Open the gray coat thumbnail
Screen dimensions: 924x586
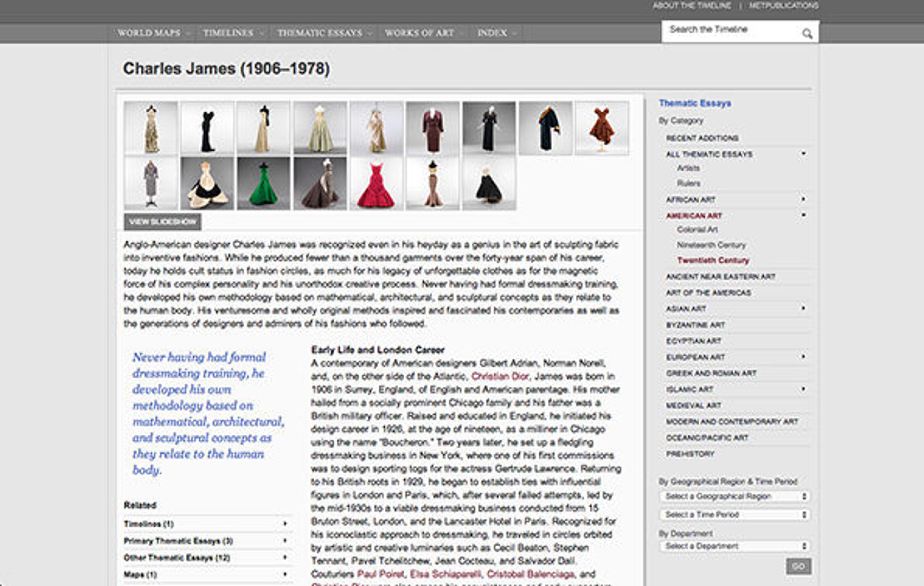(x=151, y=184)
